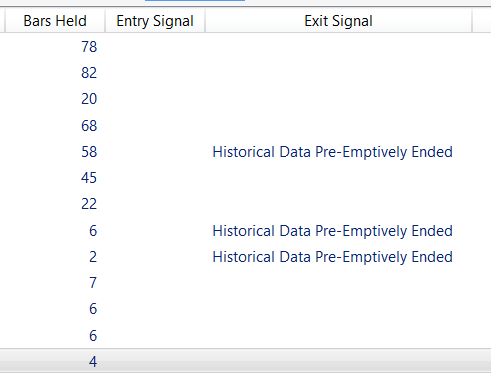491x376 pixels.
Task: Click the Entry Signal column header
Action: 155,21
